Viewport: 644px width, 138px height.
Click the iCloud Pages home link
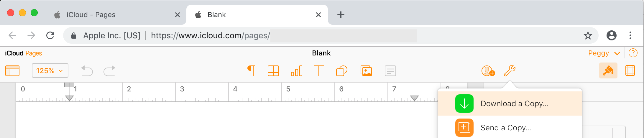click(x=24, y=53)
